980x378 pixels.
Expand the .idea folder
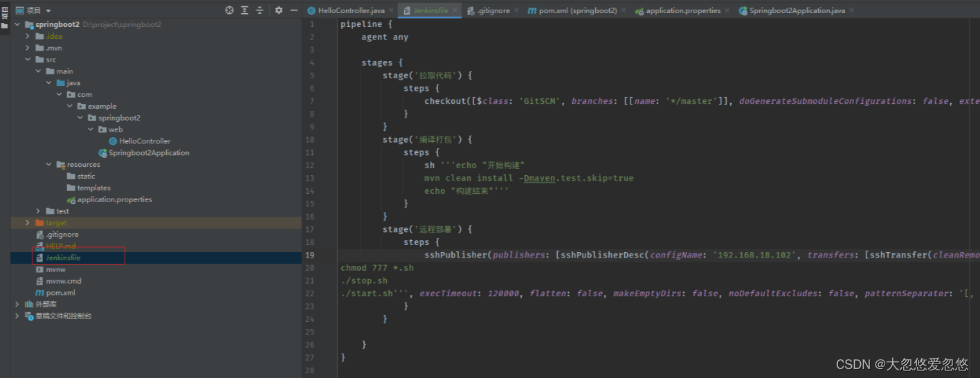pos(28,36)
